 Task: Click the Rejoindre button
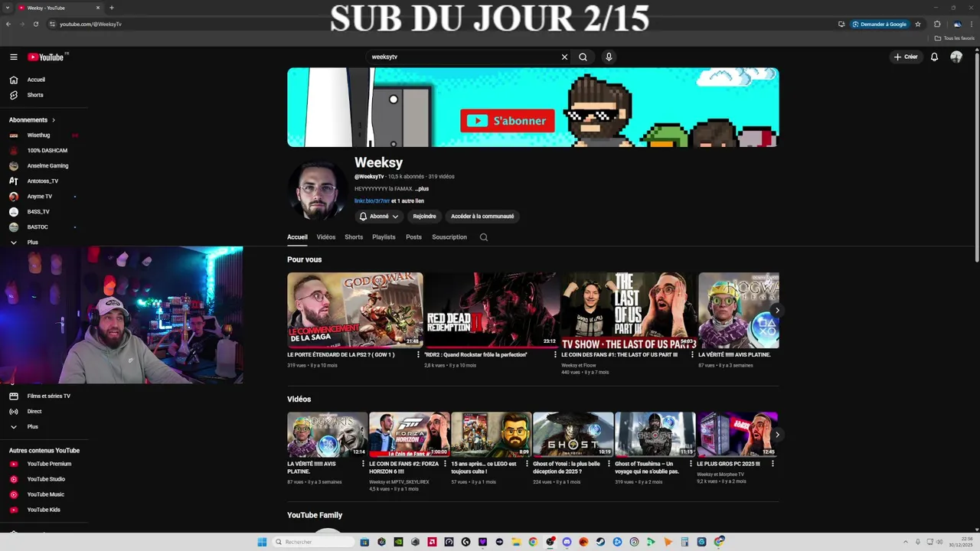[424, 217]
